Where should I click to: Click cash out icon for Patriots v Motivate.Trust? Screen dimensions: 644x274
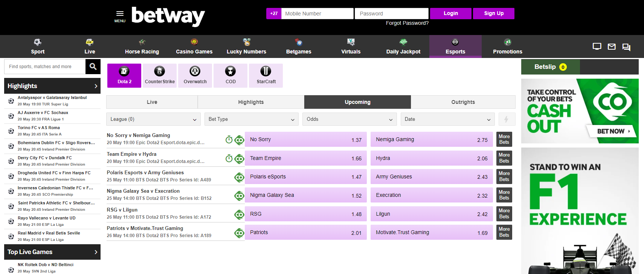tap(240, 233)
